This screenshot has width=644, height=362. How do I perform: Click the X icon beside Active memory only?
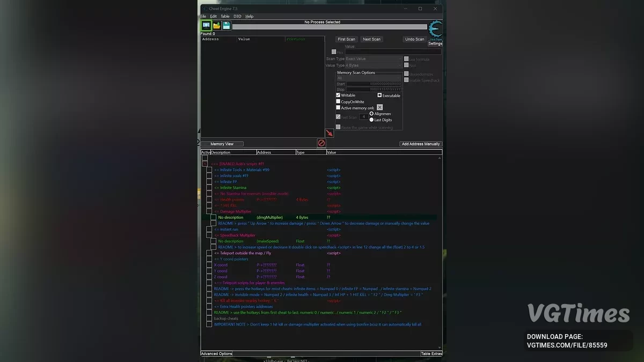coord(380,108)
